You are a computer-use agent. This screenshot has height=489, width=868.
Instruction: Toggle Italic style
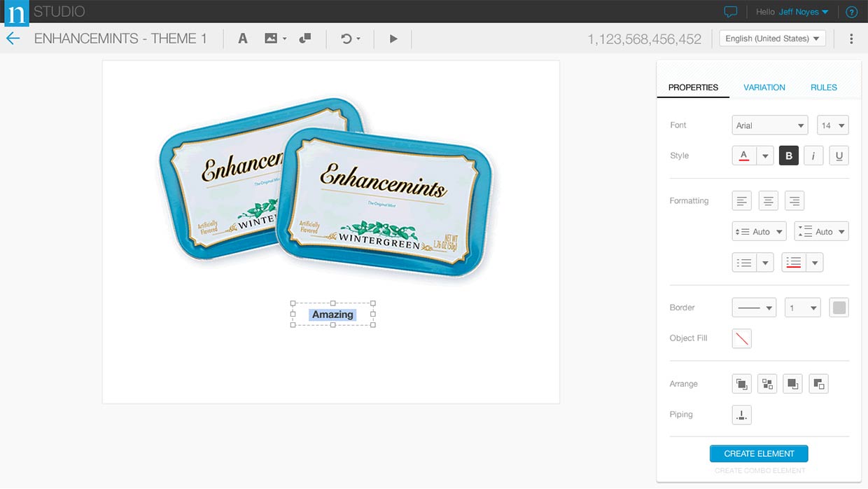813,156
